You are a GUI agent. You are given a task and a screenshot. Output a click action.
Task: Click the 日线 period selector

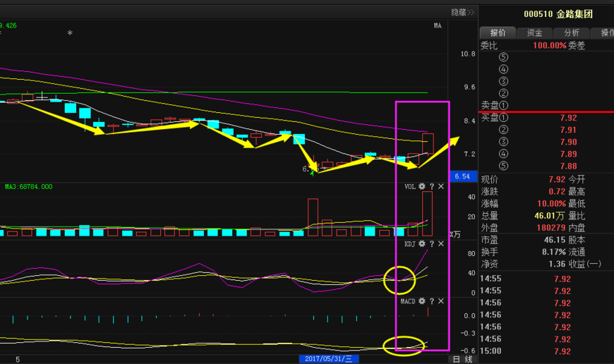coord(462,359)
